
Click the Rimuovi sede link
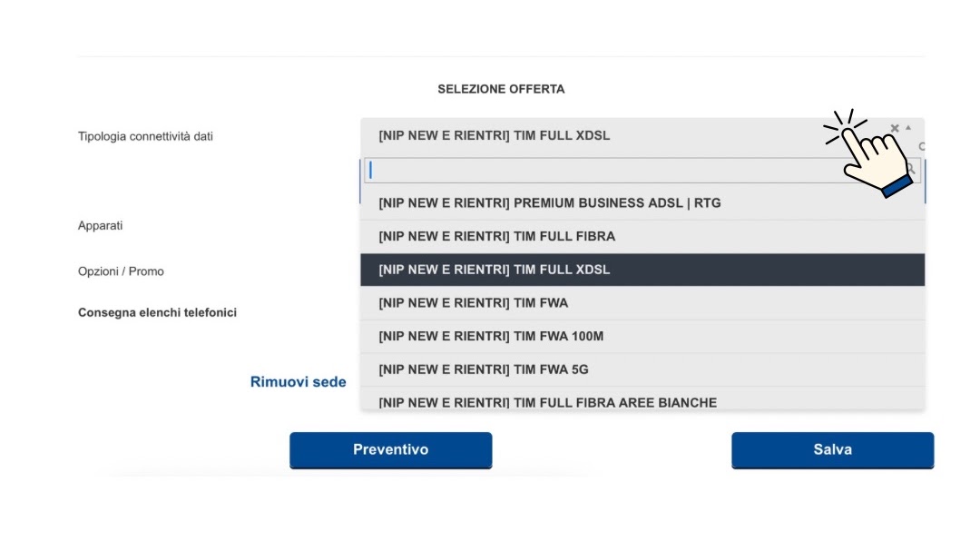298,382
